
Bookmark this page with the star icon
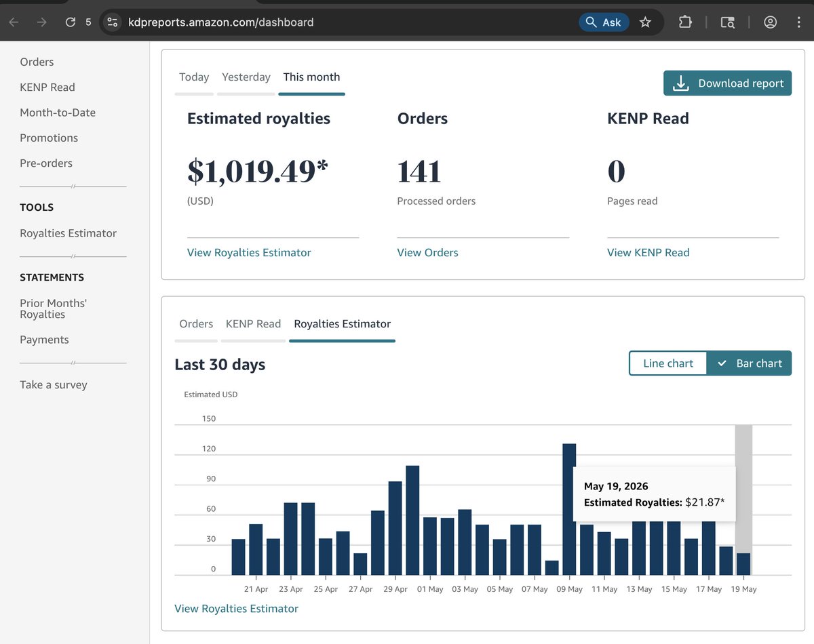[x=645, y=22]
